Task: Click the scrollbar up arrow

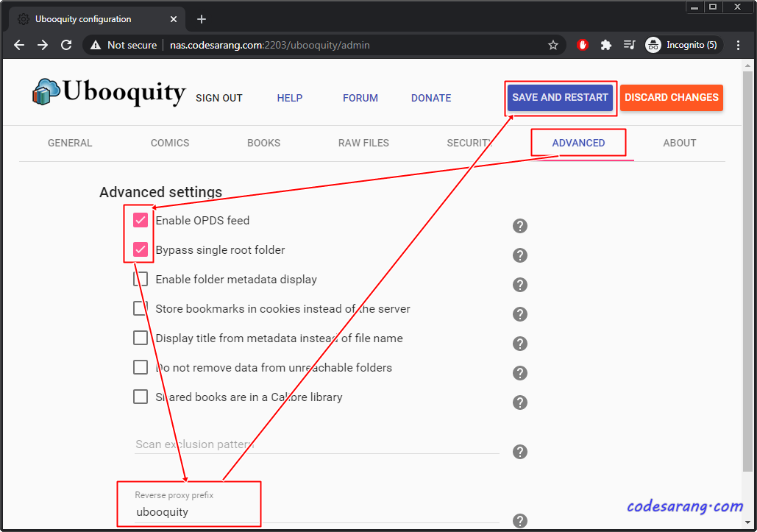Action: [x=747, y=65]
